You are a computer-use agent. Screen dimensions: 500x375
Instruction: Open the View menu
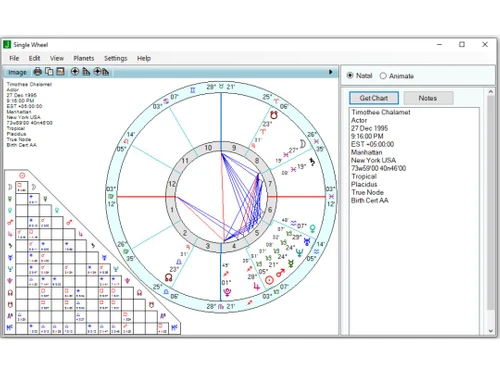point(57,58)
